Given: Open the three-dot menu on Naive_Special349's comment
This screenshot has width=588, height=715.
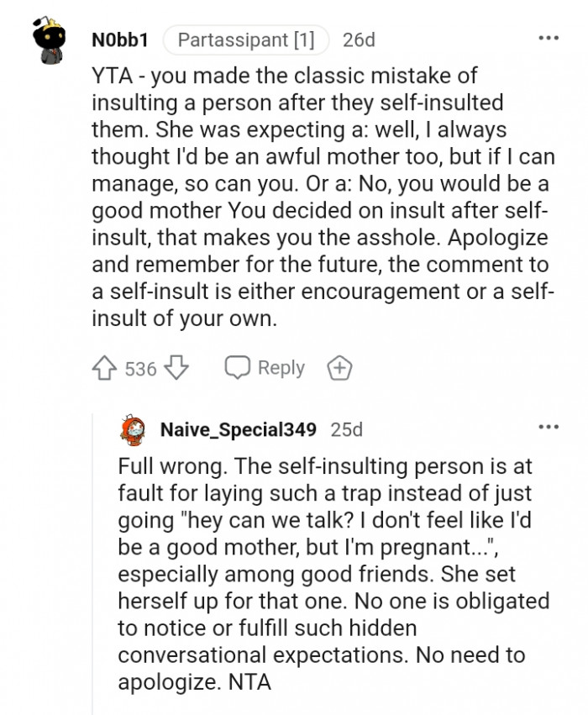Looking at the screenshot, I should click(x=549, y=426).
